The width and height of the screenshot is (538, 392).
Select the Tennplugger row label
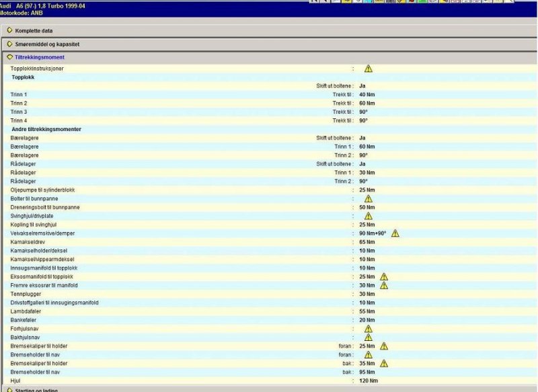(24, 294)
